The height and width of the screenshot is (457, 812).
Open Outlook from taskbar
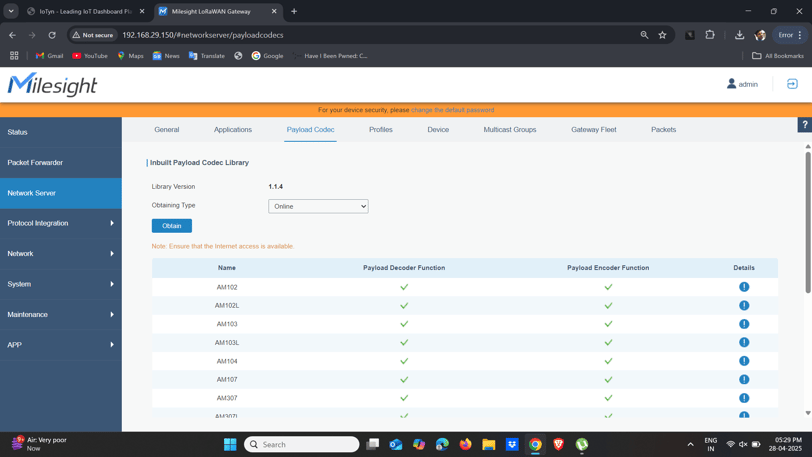coord(396,445)
